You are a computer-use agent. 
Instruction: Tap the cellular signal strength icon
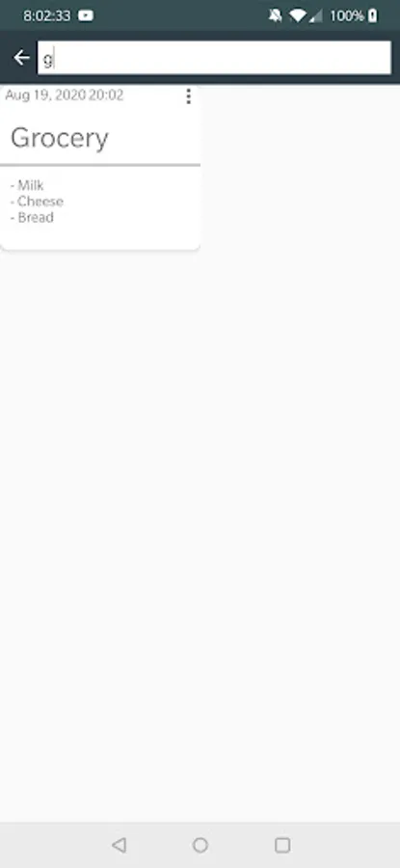[315, 16]
